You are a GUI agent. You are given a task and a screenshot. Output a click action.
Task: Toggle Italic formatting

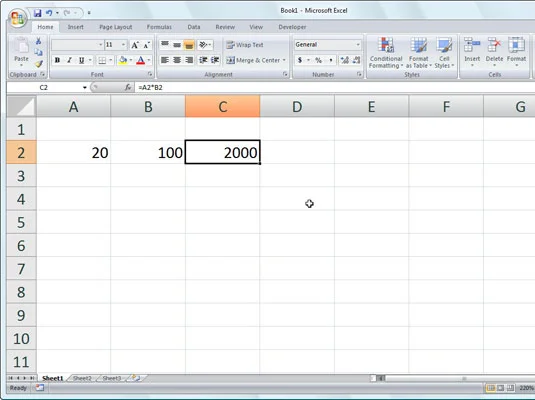click(69, 60)
